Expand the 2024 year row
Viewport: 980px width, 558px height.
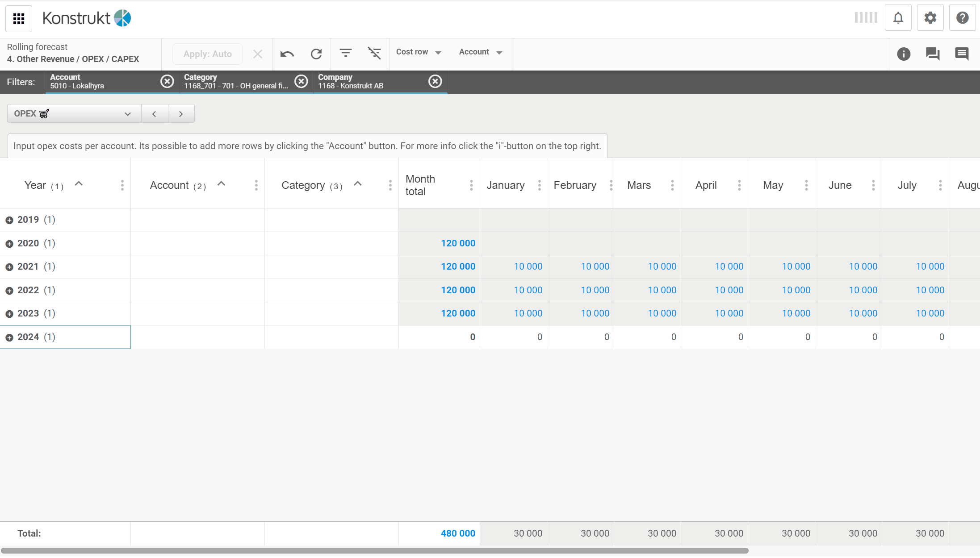[9, 337]
